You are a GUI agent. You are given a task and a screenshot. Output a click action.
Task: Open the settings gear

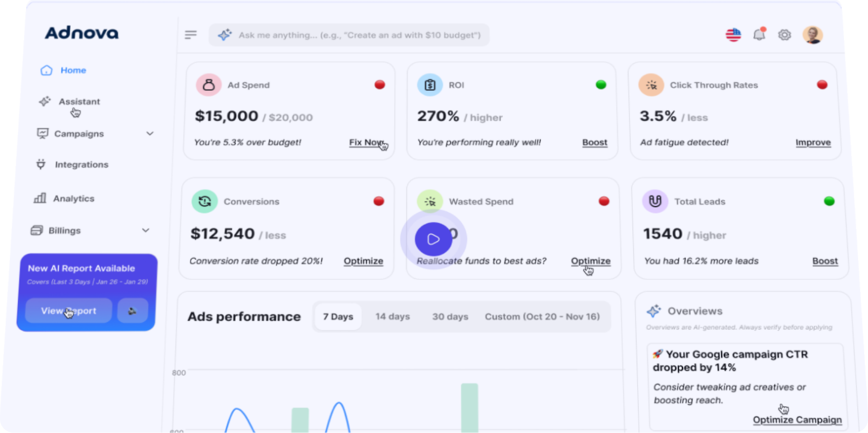point(784,35)
